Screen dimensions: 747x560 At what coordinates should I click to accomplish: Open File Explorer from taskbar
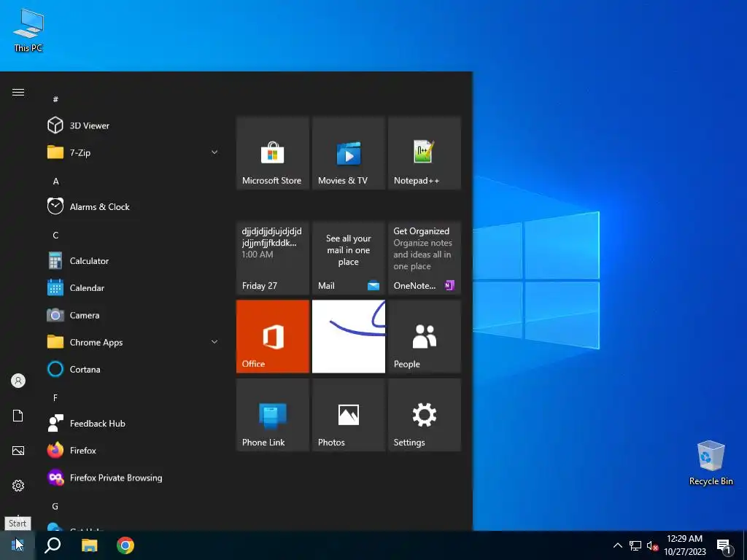(89, 545)
